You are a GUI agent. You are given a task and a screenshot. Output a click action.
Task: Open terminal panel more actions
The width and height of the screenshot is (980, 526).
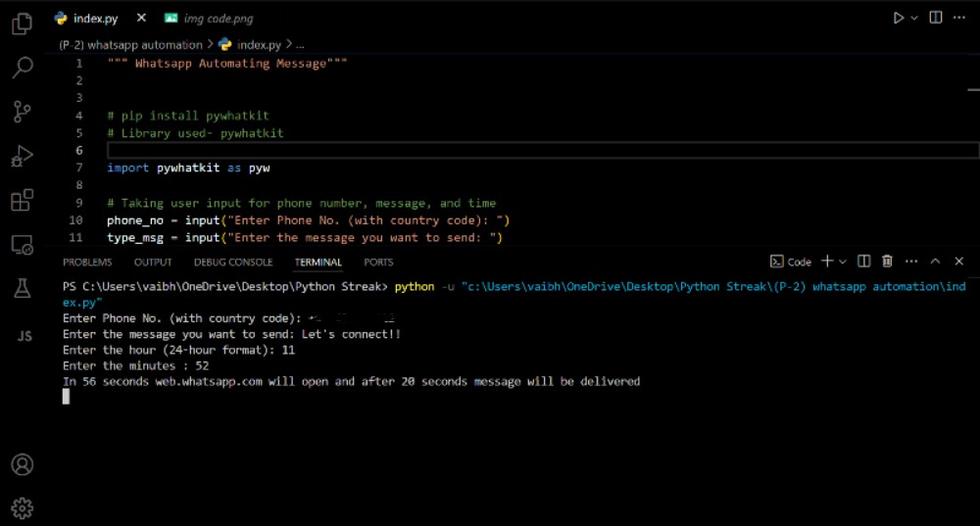click(911, 262)
